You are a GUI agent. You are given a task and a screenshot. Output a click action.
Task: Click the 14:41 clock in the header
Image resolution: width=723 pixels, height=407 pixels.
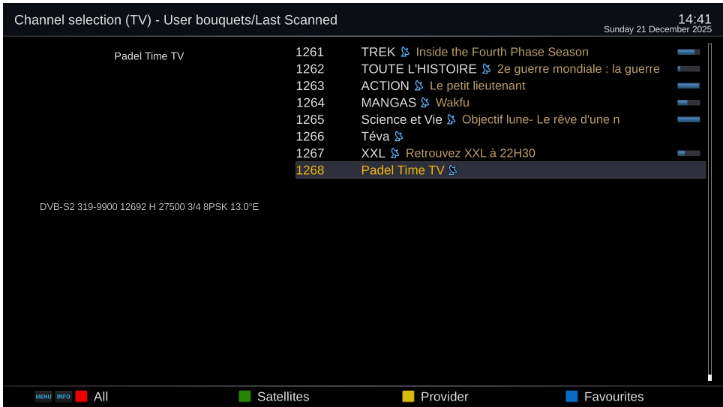[693, 18]
